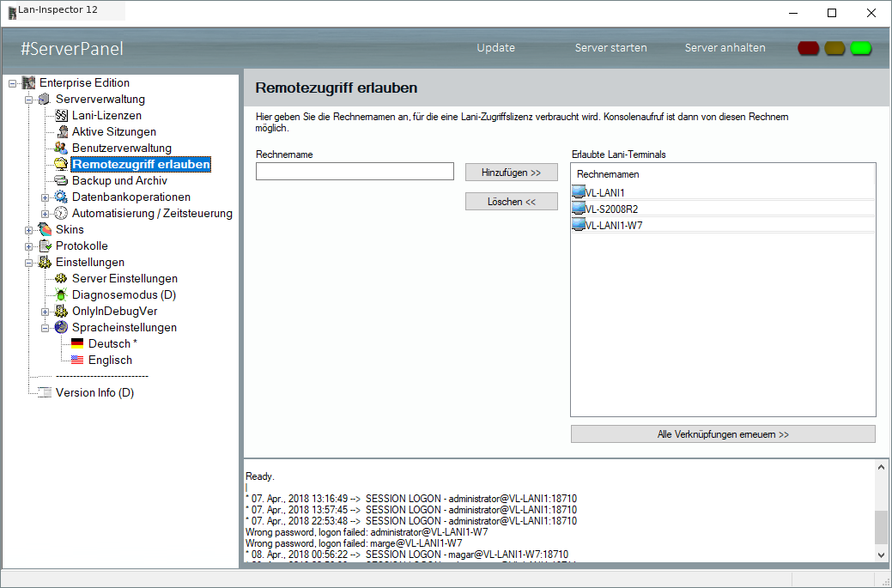892x588 pixels.
Task: Click Server anhalten in the header
Action: click(725, 48)
